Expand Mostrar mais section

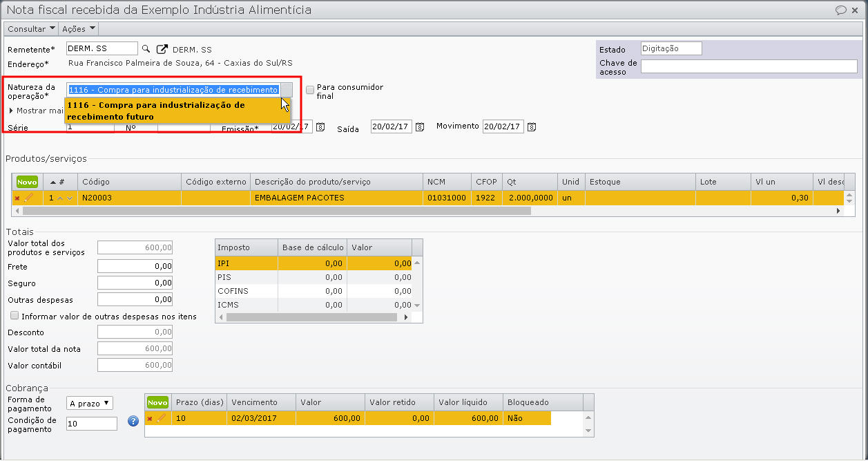click(37, 111)
